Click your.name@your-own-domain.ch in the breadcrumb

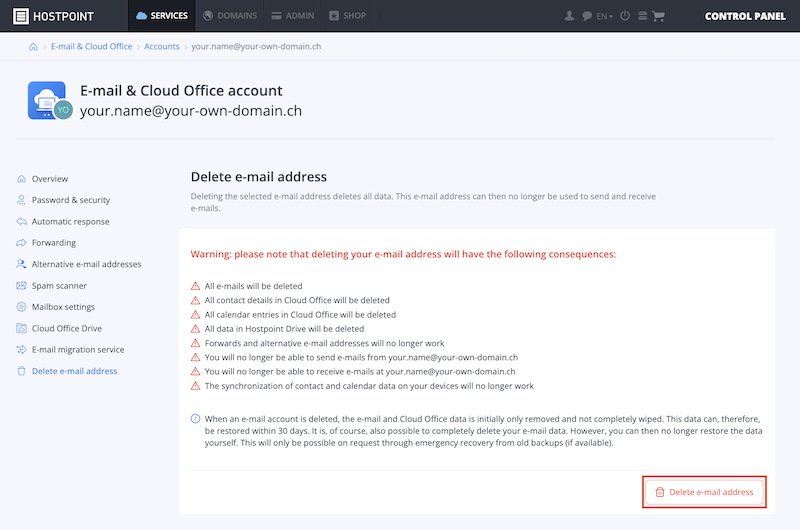(x=256, y=46)
